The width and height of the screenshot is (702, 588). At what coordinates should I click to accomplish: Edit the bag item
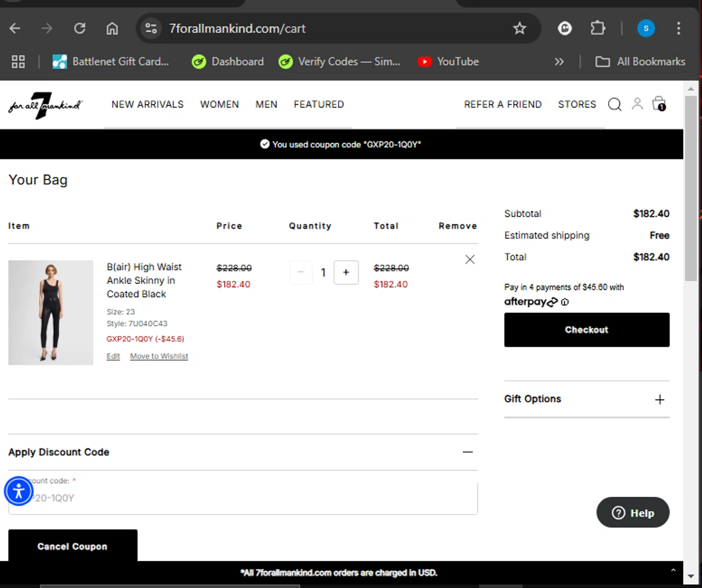(113, 356)
